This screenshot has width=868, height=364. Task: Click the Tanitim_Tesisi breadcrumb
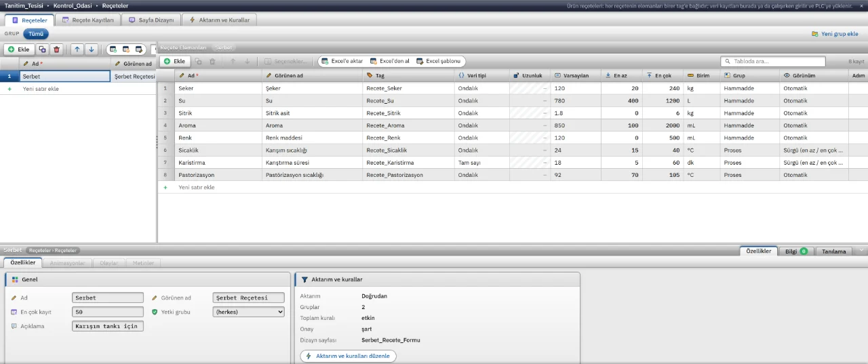(x=23, y=5)
